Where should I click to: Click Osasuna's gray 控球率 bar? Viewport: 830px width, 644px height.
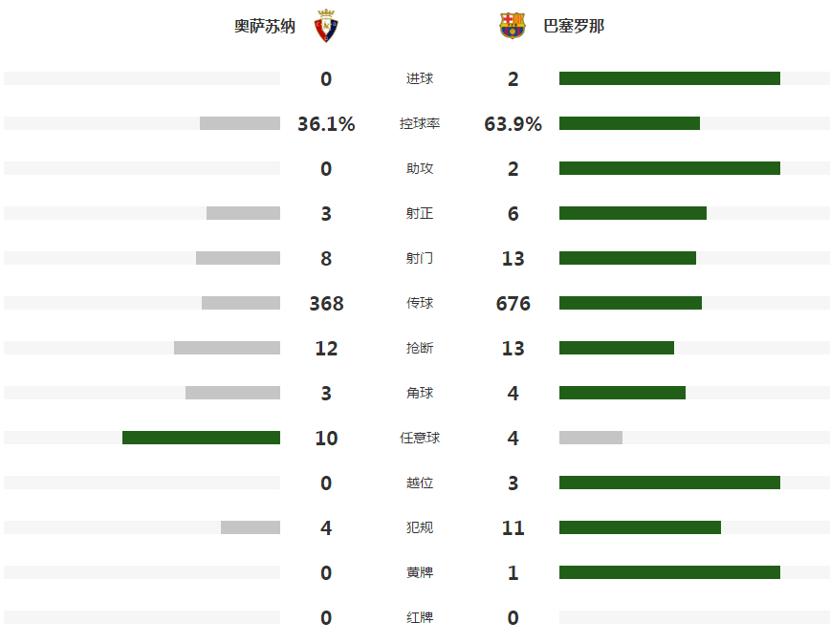(x=240, y=123)
